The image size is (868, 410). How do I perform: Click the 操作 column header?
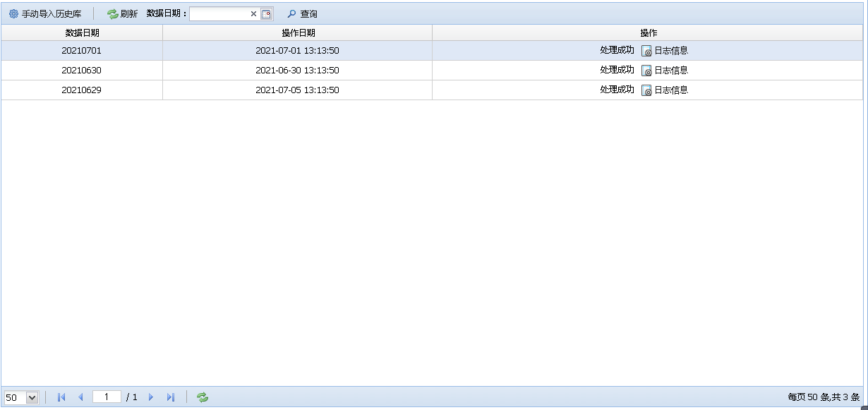point(648,33)
